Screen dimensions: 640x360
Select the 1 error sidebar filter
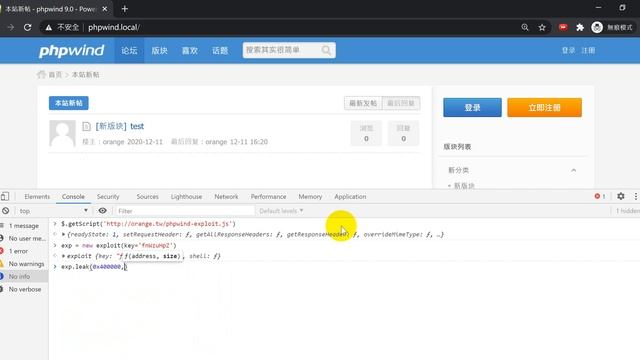24,251
